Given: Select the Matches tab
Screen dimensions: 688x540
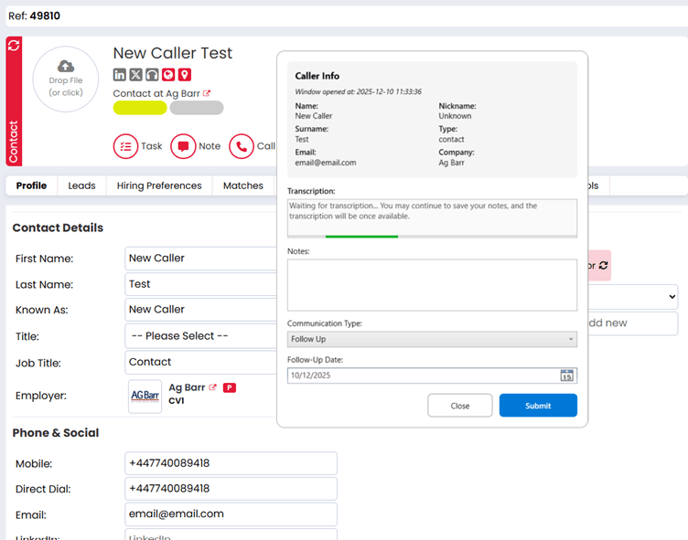Looking at the screenshot, I should pos(243,186).
